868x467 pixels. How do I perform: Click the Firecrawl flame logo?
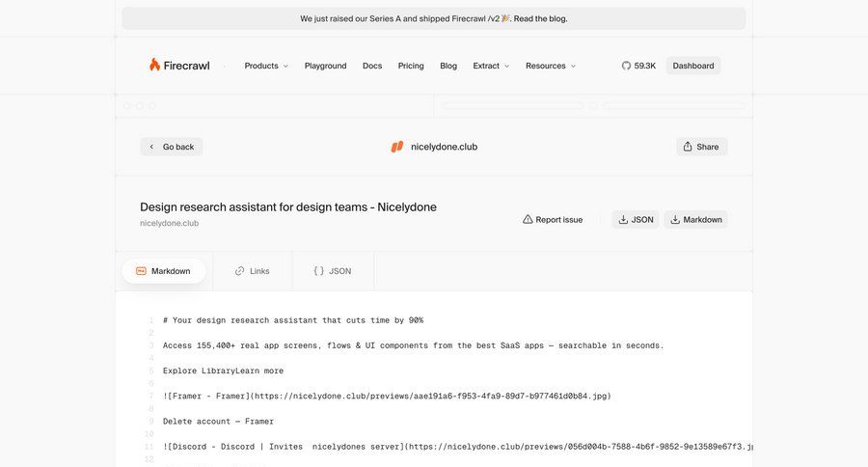154,66
